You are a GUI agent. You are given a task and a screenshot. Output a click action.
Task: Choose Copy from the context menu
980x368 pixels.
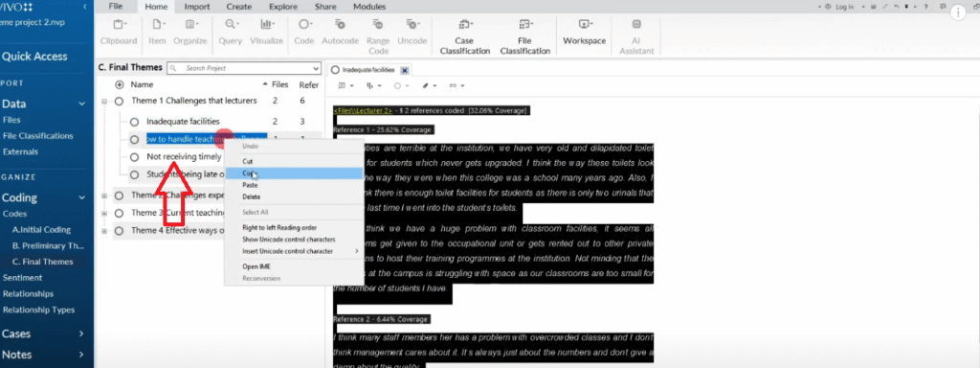point(250,173)
